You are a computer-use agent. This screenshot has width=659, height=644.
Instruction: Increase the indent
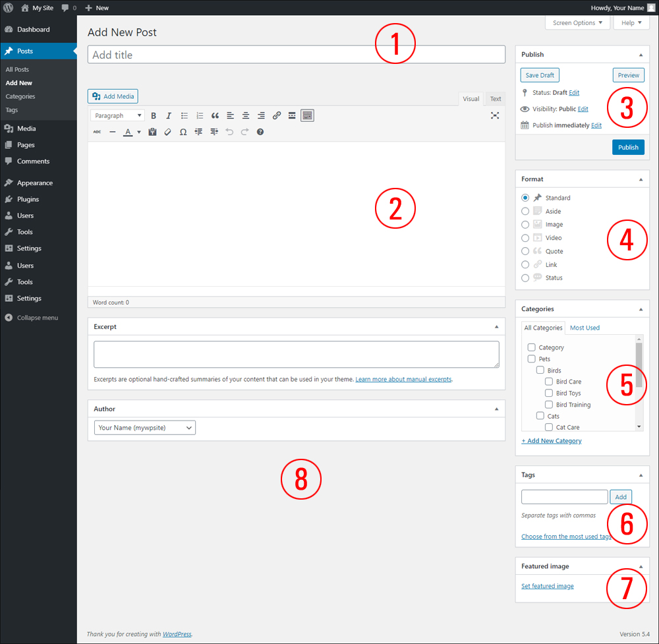point(214,132)
